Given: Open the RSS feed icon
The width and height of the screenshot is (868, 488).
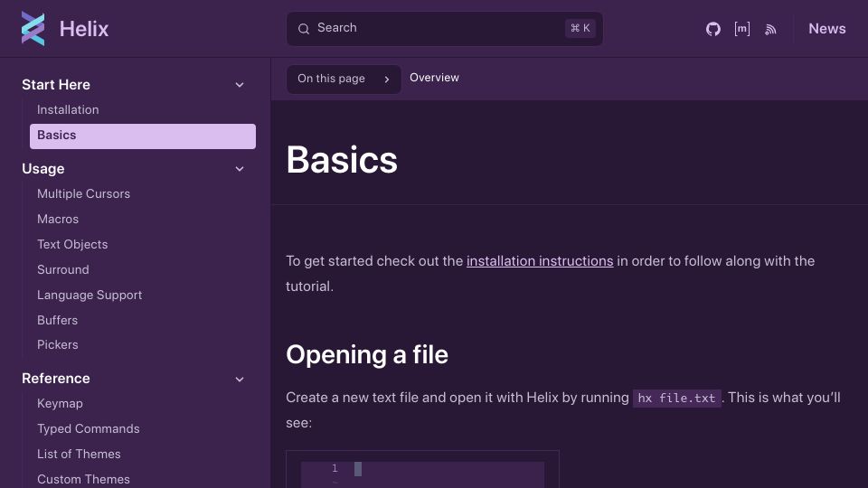Looking at the screenshot, I should point(770,29).
